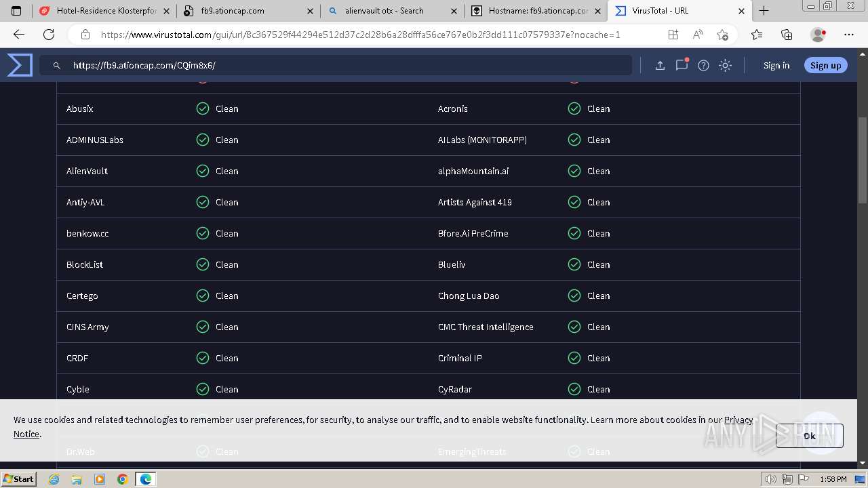The width and height of the screenshot is (868, 488).
Task: Open Settings and more ellipsis menu
Action: click(x=849, y=35)
